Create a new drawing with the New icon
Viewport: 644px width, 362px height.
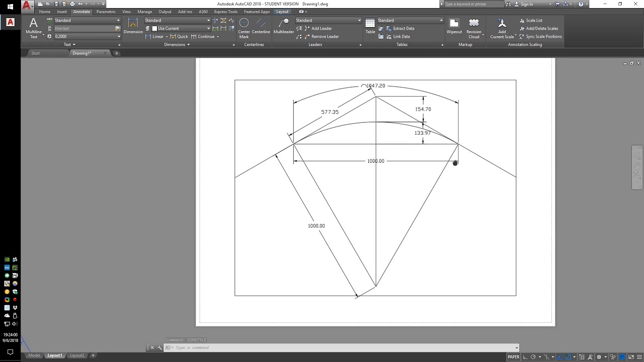coord(40,4)
